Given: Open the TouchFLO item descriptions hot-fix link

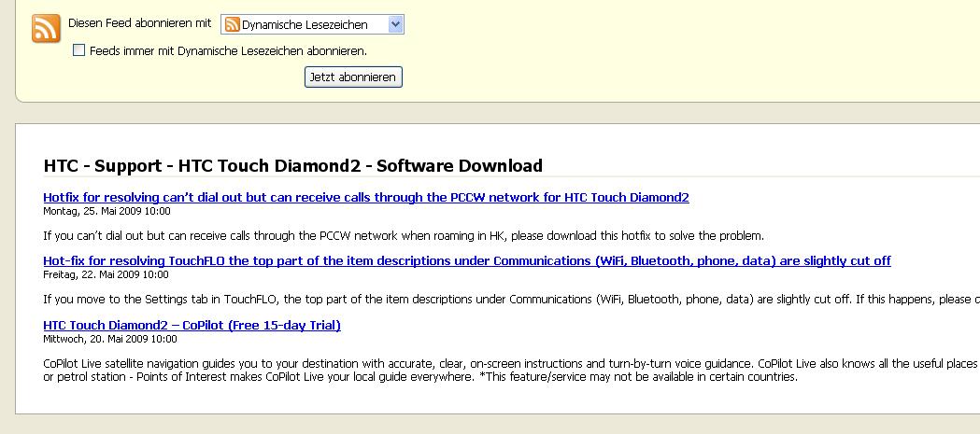Looking at the screenshot, I should [467, 261].
